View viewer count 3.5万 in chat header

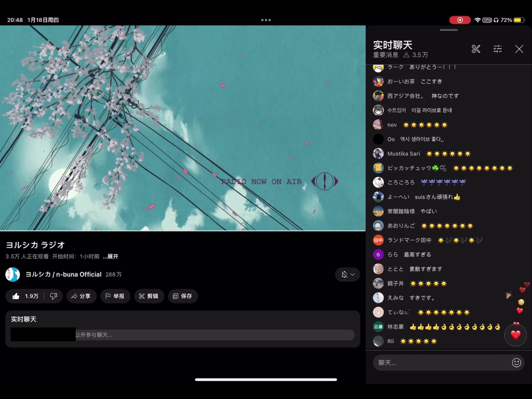click(x=416, y=55)
